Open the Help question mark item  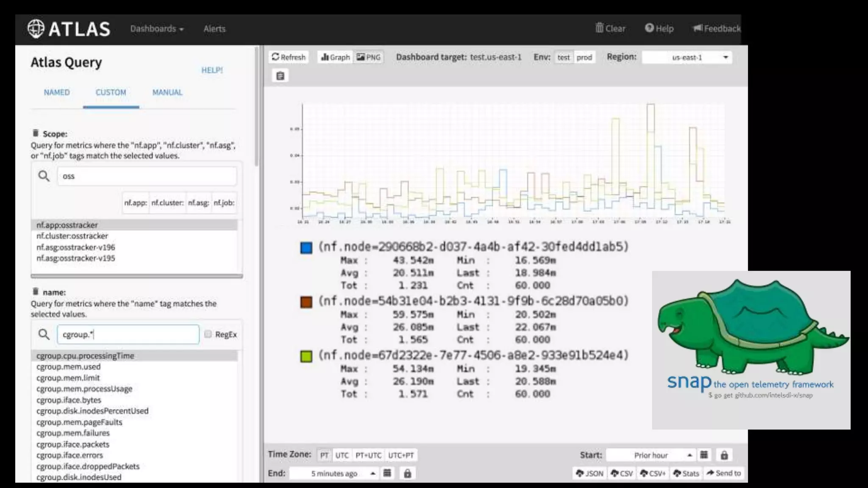coord(659,28)
